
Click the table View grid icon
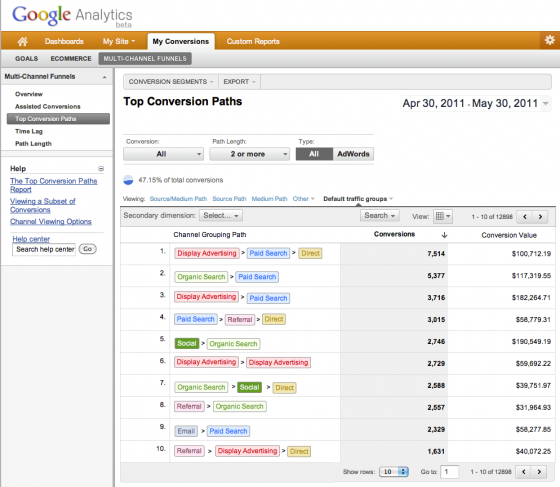443,216
